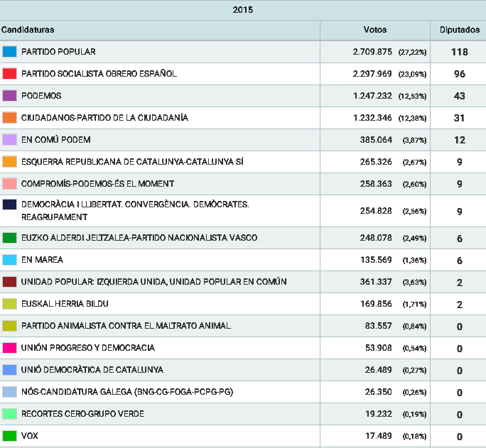
Task: Click the amber swatch for Esquerra Republicana
Action: (x=9, y=162)
